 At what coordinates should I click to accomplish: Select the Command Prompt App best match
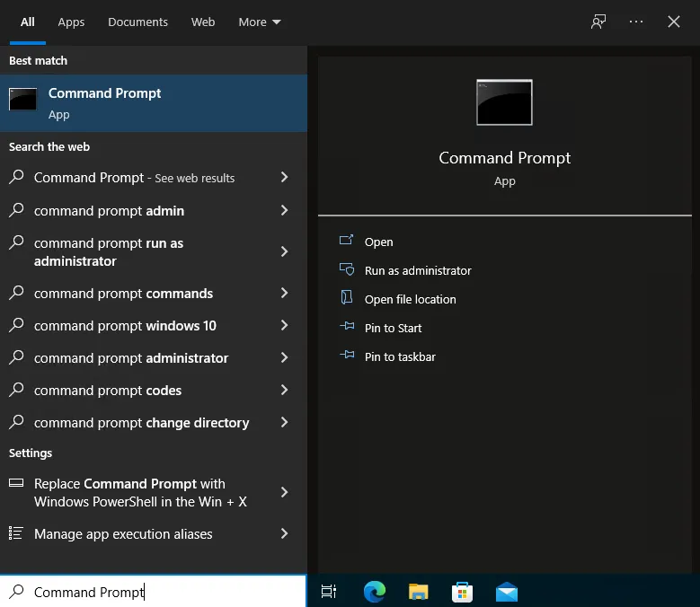(x=154, y=103)
